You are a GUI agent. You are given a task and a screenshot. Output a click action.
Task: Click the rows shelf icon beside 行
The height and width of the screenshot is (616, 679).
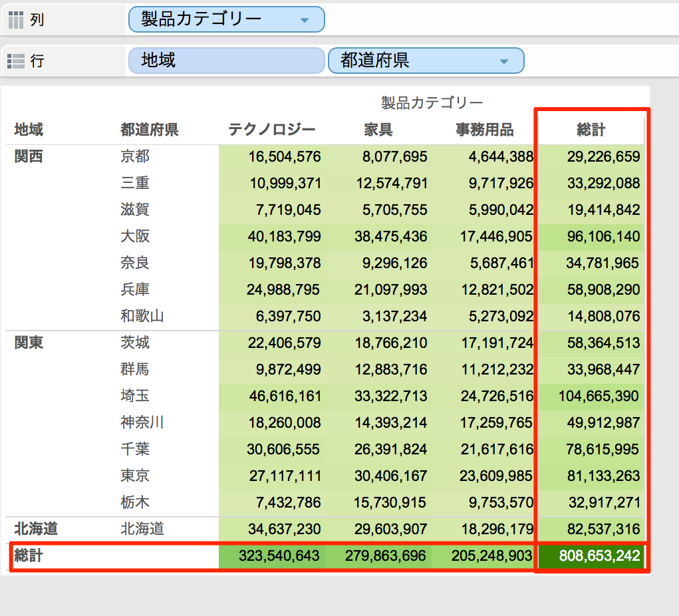coord(15,61)
